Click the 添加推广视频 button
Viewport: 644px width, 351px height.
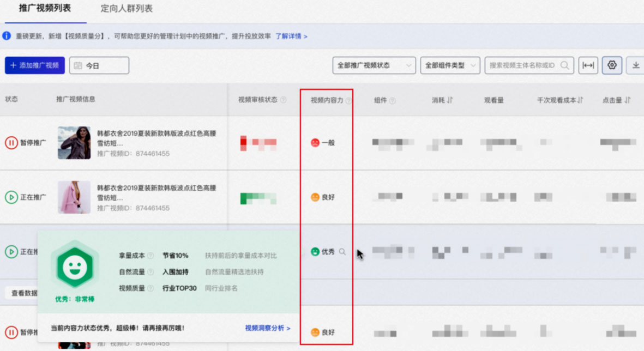35,65
